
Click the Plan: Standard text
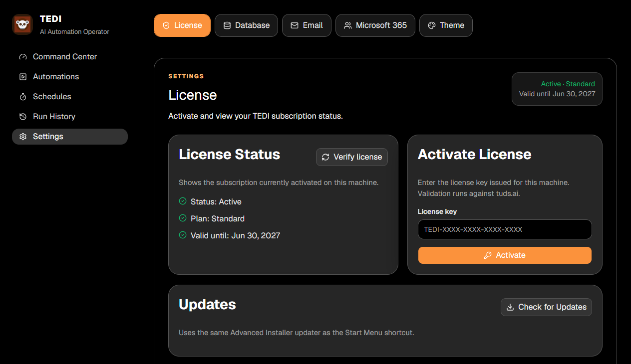(218, 219)
